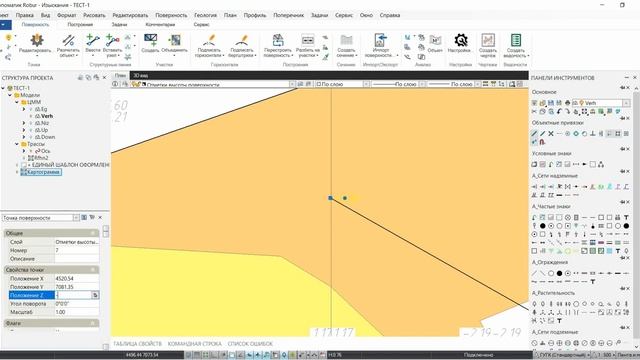Screen dimensions: 640x360
Task: Switch to the Построения ribbon tab
Action: [80, 24]
